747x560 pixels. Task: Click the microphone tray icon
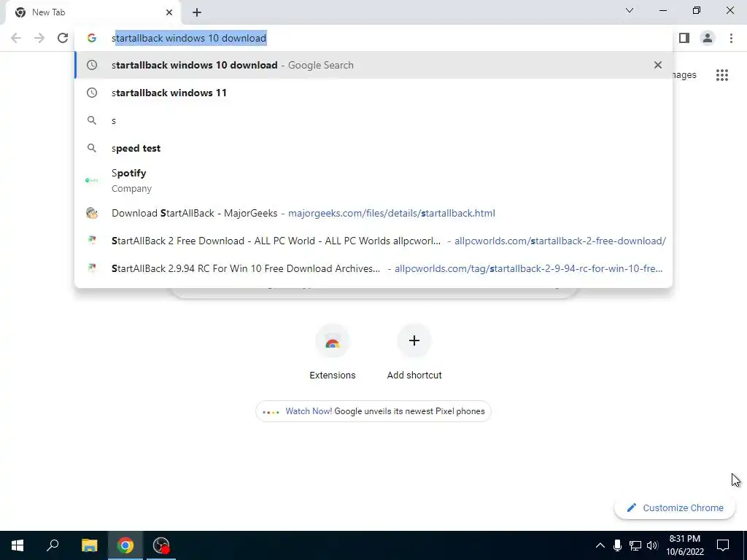point(617,545)
